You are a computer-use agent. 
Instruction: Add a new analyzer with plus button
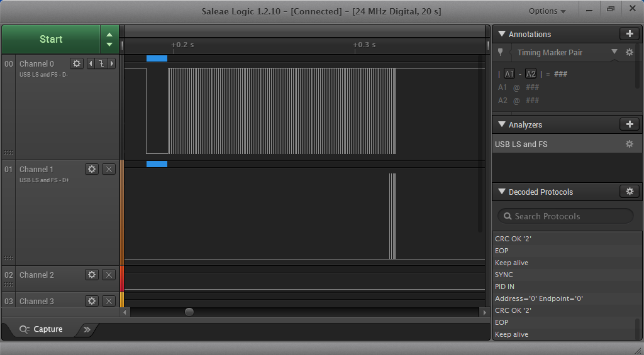630,124
